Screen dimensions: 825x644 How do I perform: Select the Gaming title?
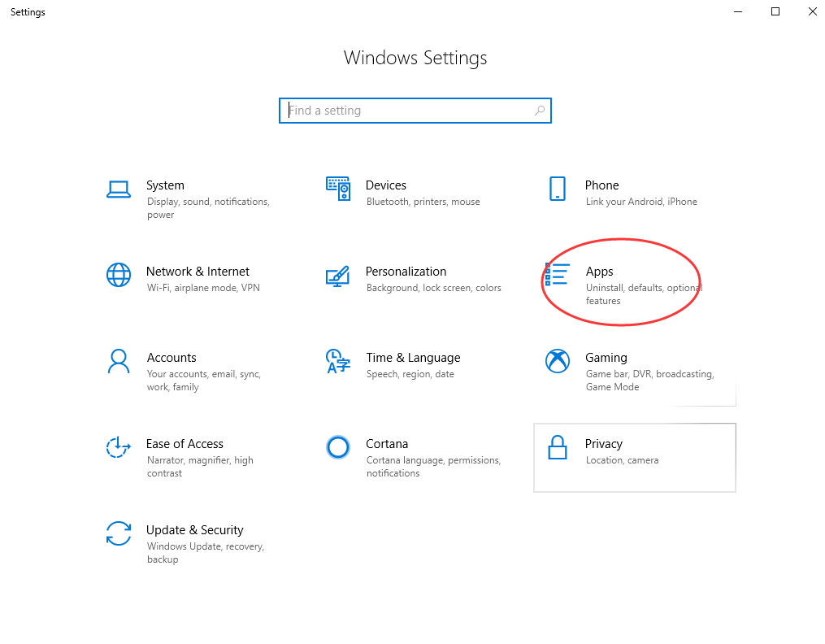[606, 358]
